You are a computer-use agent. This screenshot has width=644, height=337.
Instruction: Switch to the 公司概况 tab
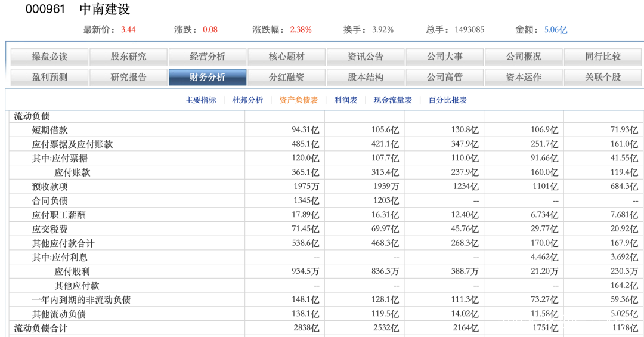point(524,57)
